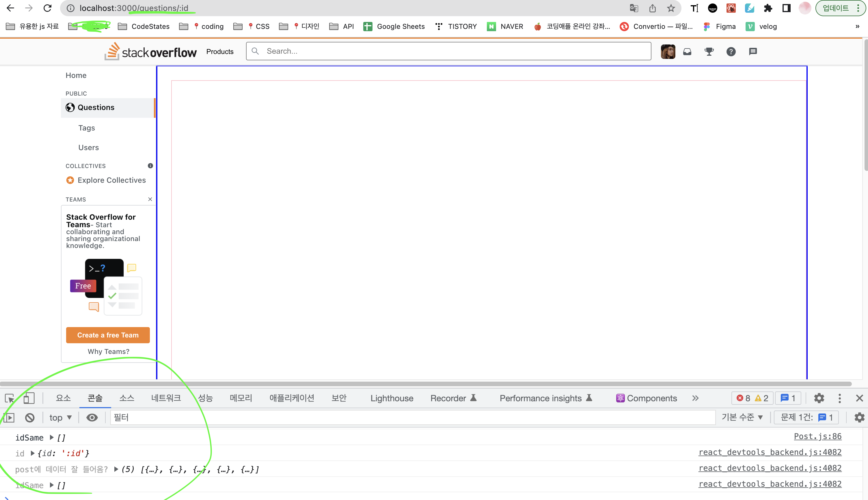Open the DevTools three-dot menu
Screen dimensions: 868x500
click(x=839, y=398)
